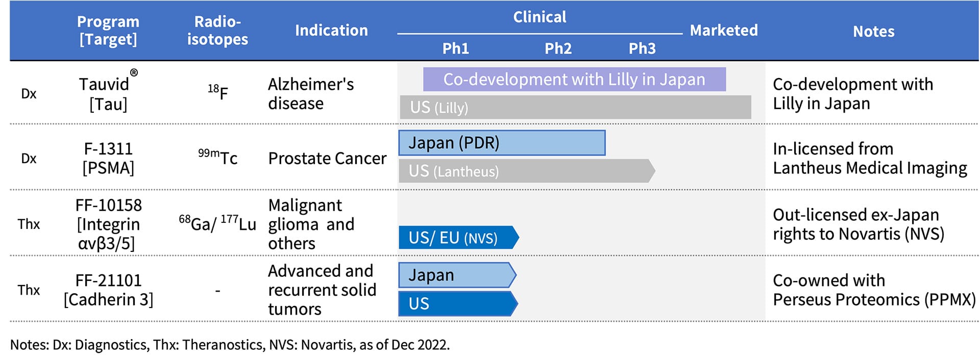Click the Prostate Cancer indication text

[x=327, y=158]
